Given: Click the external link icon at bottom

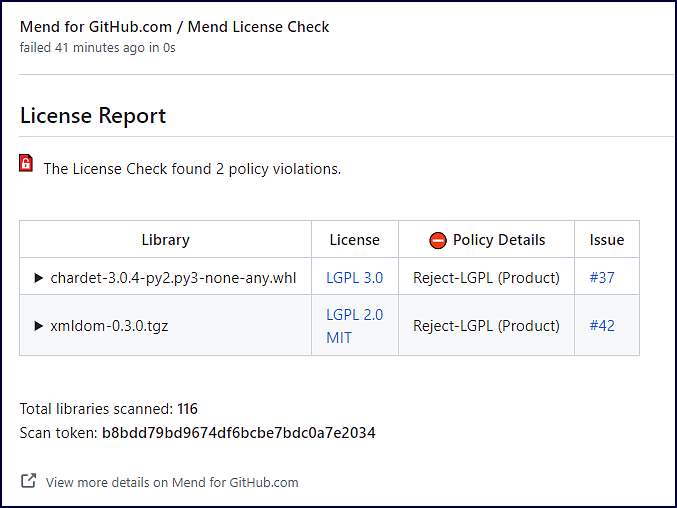Looking at the screenshot, I should (29, 481).
